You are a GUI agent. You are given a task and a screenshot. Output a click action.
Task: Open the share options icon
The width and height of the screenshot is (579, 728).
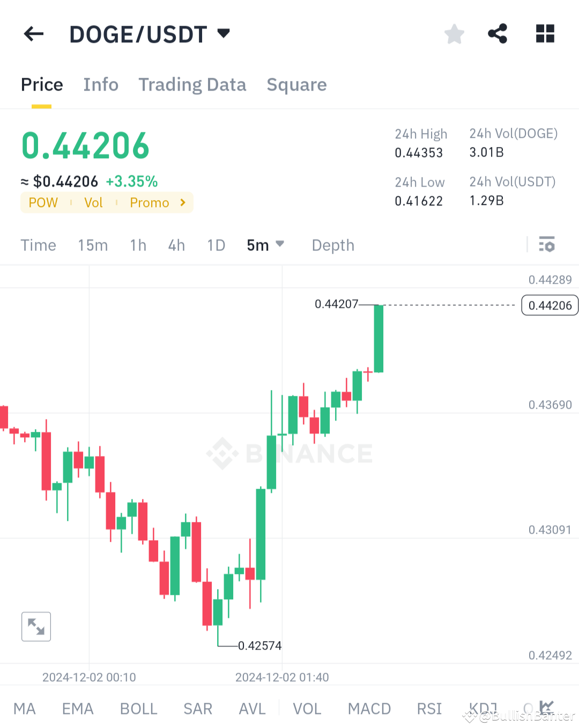(x=498, y=34)
